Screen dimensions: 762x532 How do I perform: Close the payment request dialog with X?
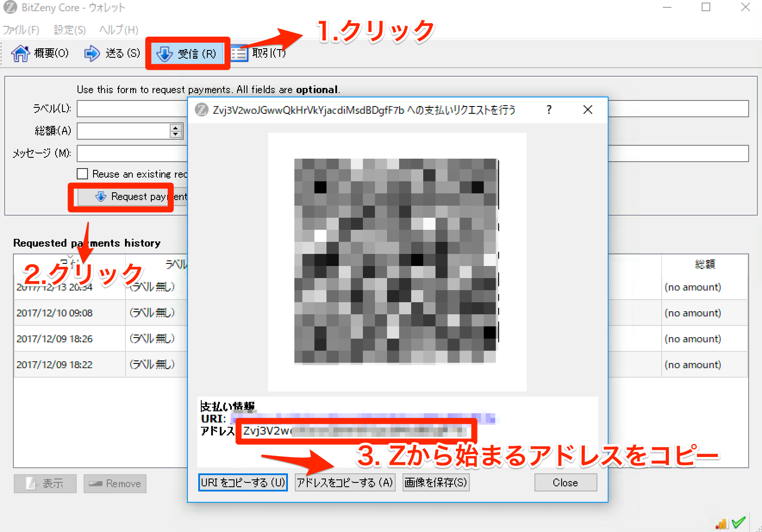click(x=587, y=110)
